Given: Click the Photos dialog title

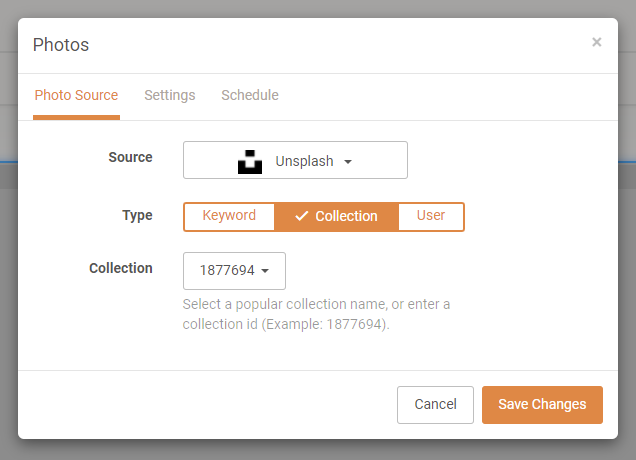Looking at the screenshot, I should coord(61,45).
